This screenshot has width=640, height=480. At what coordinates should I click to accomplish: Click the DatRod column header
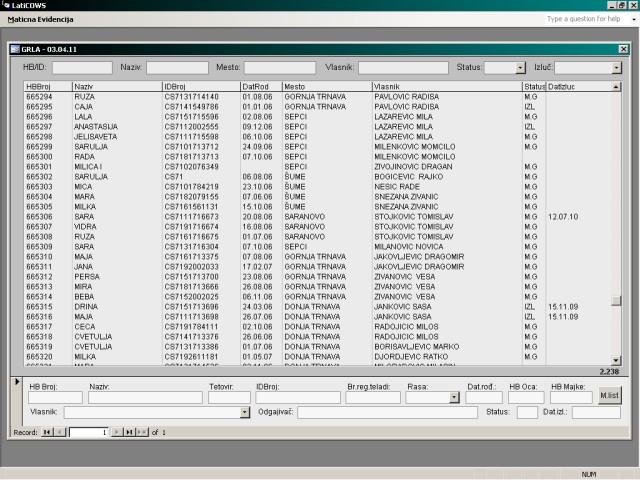pyautogui.click(x=260, y=87)
